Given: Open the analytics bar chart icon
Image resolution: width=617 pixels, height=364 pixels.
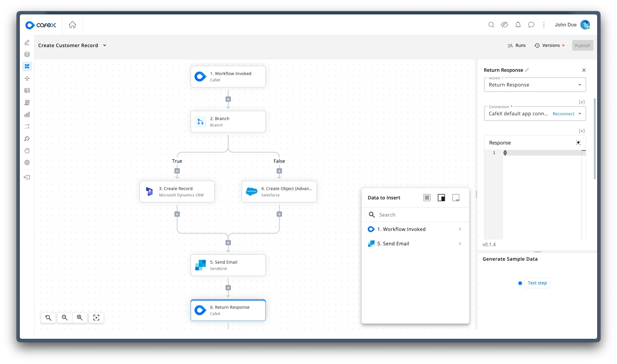Looking at the screenshot, I should (x=27, y=114).
